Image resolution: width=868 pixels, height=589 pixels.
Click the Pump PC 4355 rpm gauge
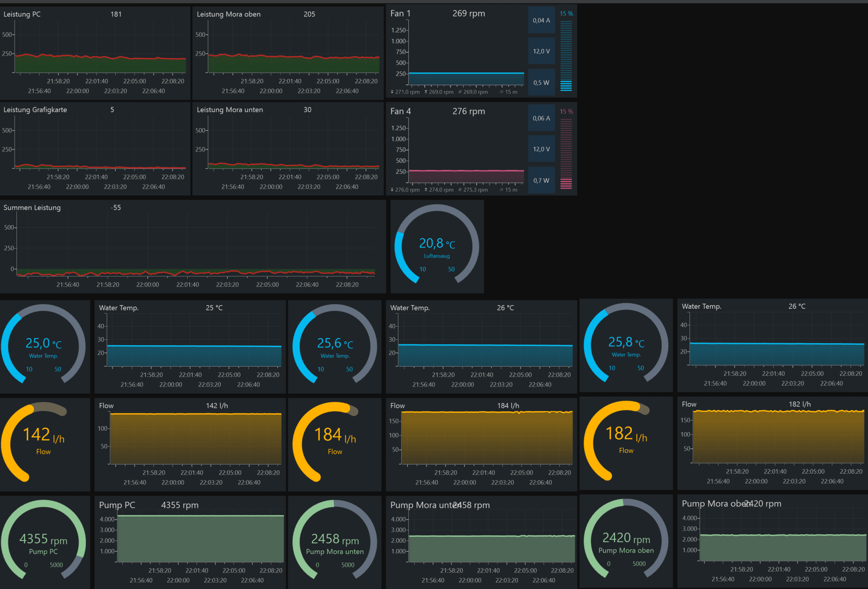click(x=43, y=540)
